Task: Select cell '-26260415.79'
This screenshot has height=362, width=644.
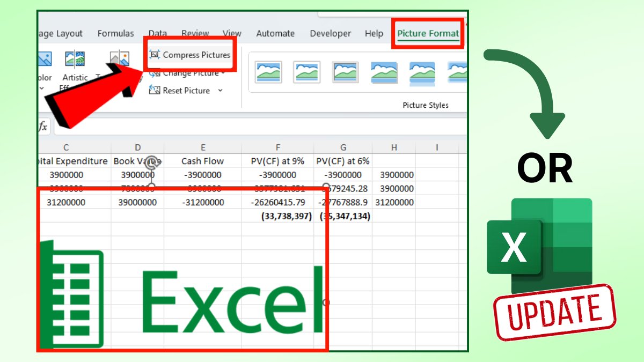Action: tap(277, 202)
